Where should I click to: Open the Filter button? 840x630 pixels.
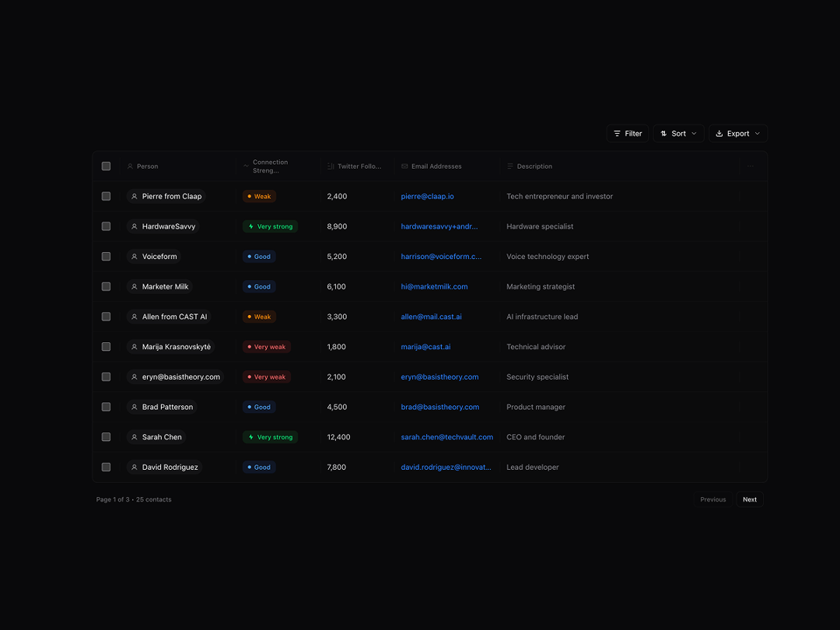628,134
